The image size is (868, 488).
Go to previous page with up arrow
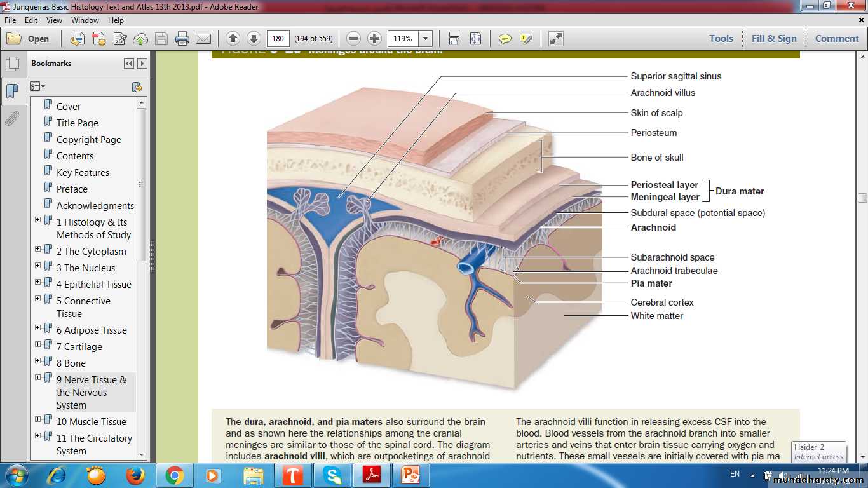coord(233,39)
